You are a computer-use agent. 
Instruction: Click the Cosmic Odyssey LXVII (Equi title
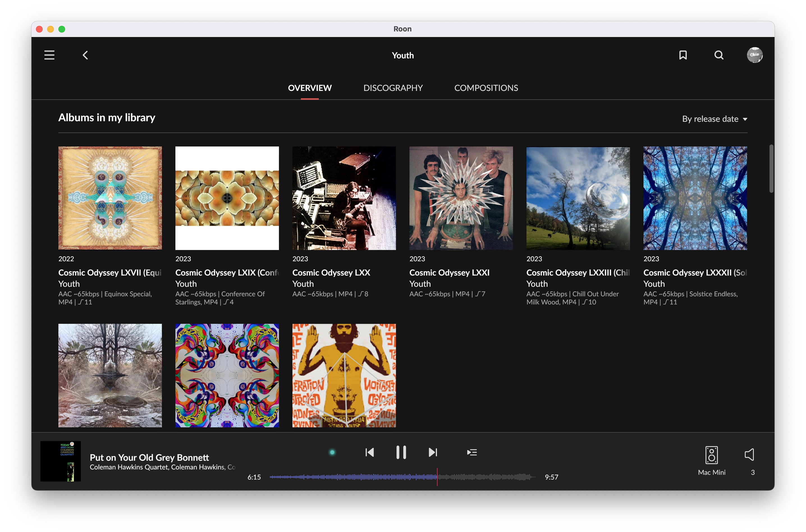[110, 272]
